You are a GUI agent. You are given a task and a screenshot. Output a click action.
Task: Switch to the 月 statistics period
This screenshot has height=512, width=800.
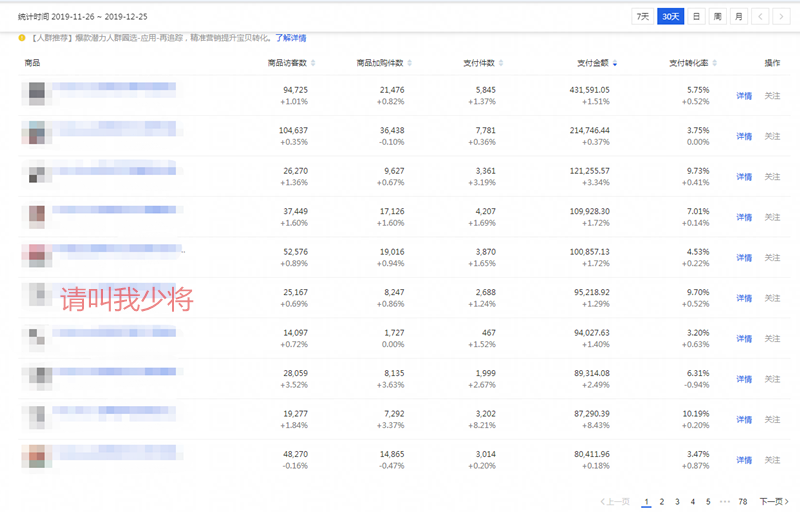pos(738,16)
